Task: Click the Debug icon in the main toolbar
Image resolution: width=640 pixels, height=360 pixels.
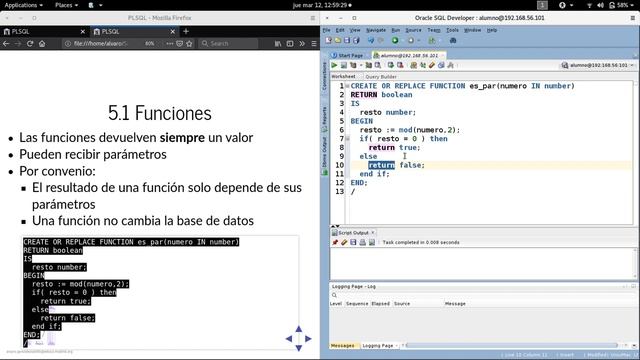Action: (411, 40)
